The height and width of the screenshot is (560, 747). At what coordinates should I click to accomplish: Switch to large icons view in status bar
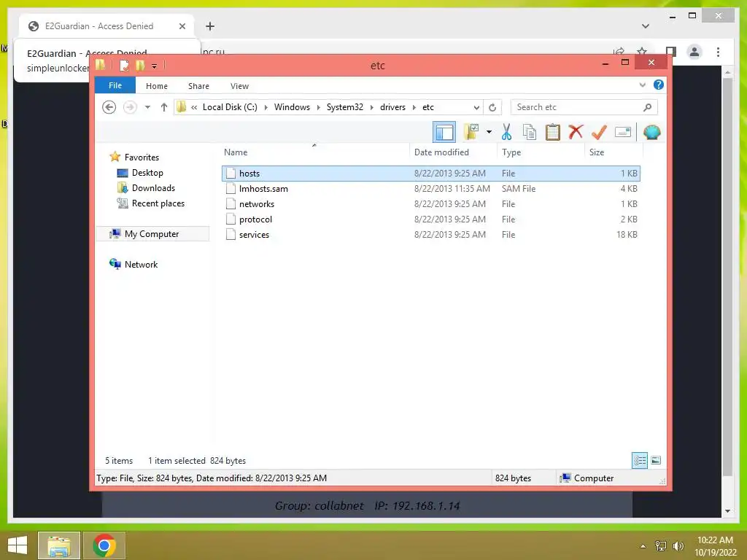point(656,461)
